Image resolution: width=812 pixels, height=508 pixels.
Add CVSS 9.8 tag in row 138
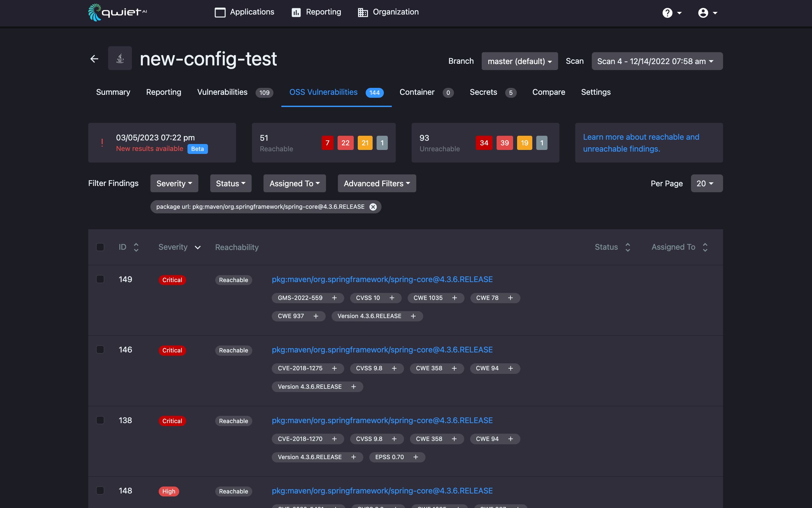(x=394, y=439)
